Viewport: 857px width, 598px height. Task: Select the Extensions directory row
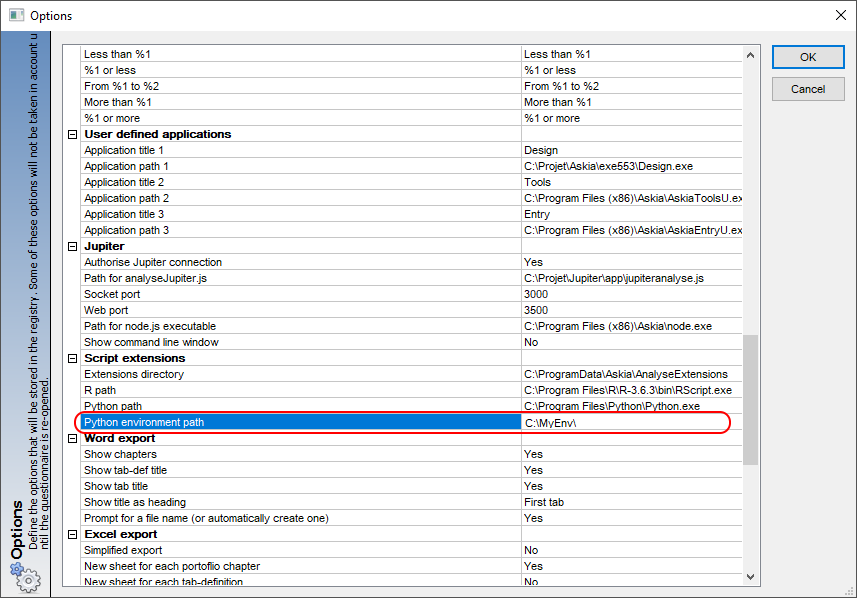(412, 374)
